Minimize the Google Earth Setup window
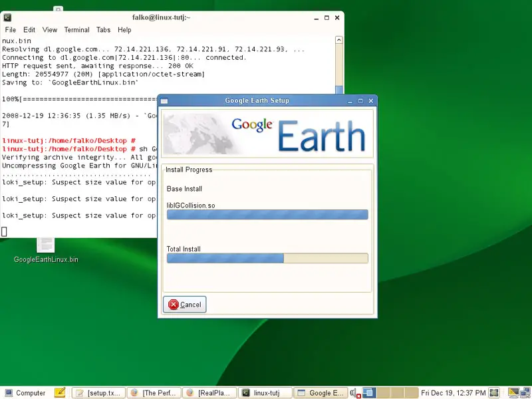This screenshot has height=399, width=532. point(350,101)
